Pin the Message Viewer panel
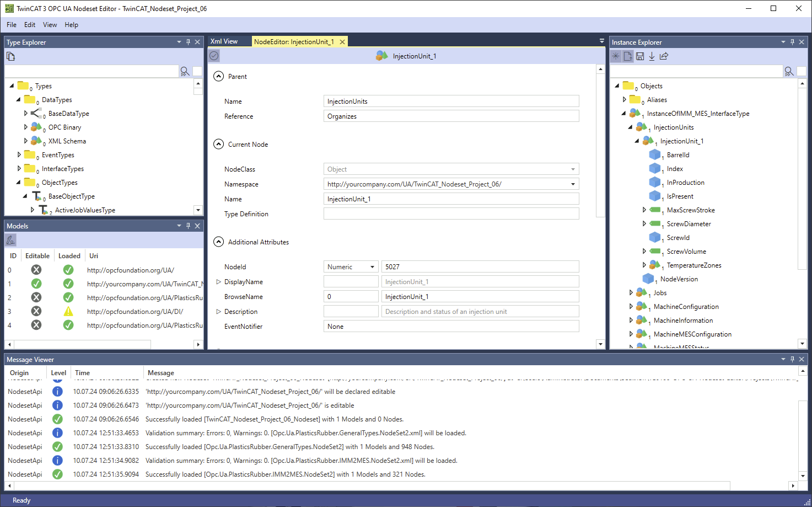The height and width of the screenshot is (507, 812). 792,359
